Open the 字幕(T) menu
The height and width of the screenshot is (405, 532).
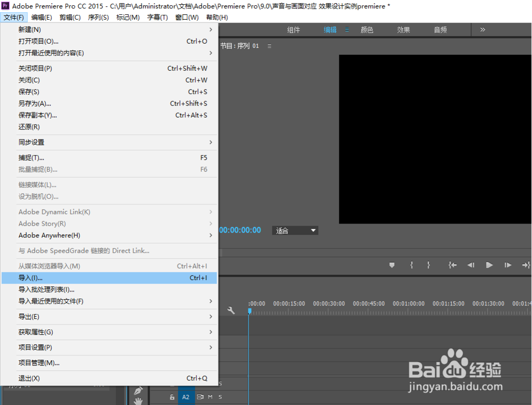(x=157, y=18)
